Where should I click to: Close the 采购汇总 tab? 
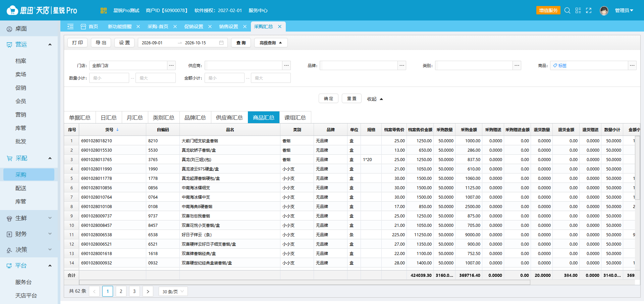(x=280, y=27)
